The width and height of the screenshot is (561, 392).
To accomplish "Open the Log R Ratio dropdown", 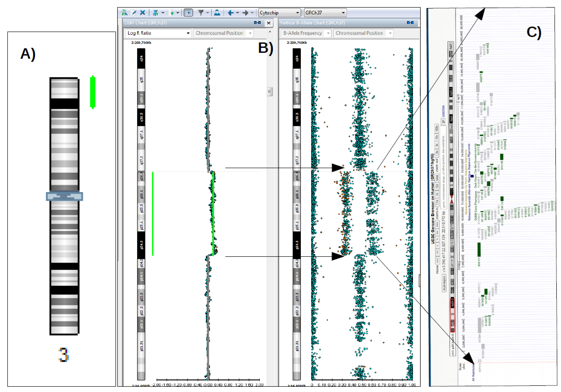I will coord(158,33).
